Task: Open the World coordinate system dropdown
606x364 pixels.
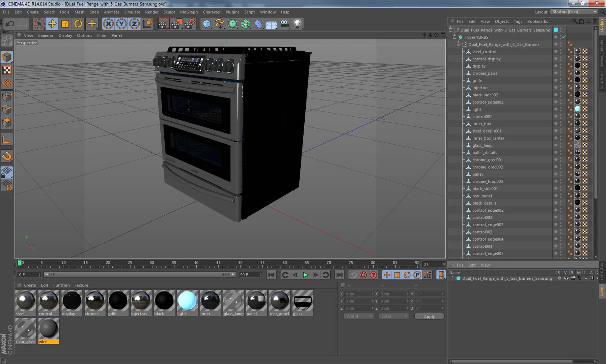Action: (359, 316)
